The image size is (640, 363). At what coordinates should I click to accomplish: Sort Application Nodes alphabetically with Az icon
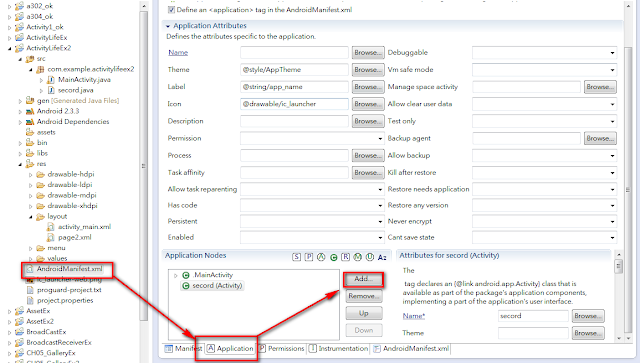click(382, 257)
